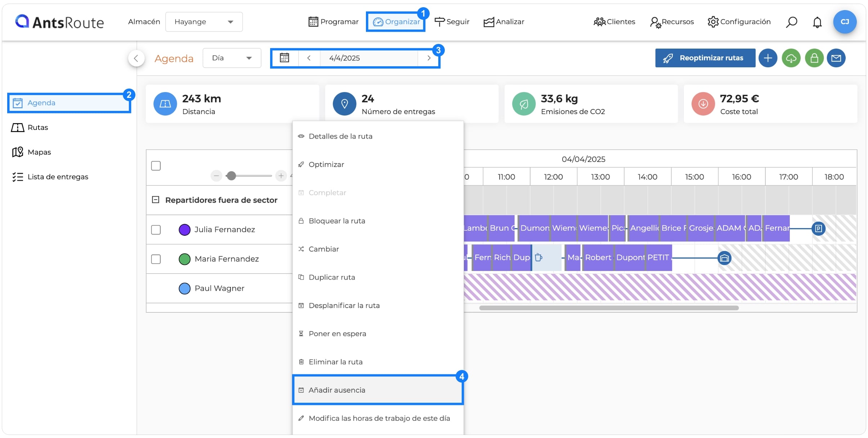Open the Organizar tab
This screenshot has height=438, width=868.
point(396,22)
